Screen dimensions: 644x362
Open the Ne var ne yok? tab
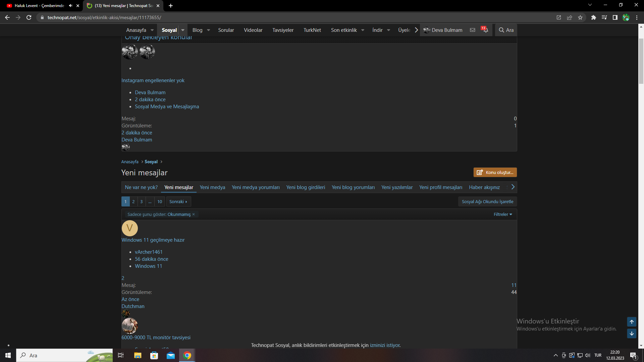coord(141,187)
